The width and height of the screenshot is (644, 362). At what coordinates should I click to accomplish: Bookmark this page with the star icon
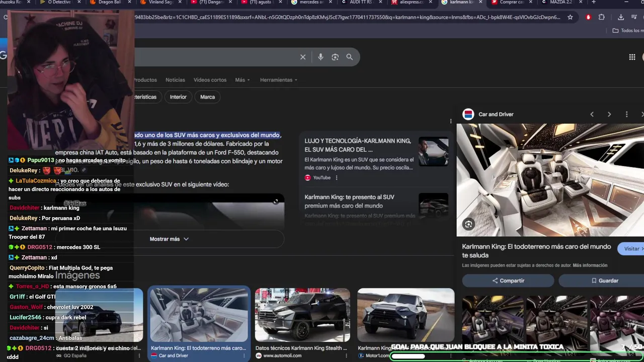[x=570, y=17]
